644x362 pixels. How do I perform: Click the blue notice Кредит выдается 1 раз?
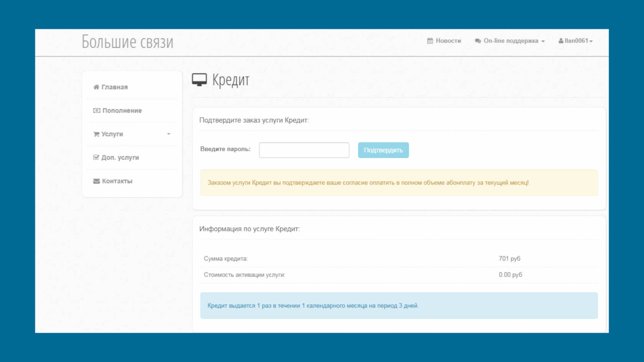pyautogui.click(x=399, y=306)
